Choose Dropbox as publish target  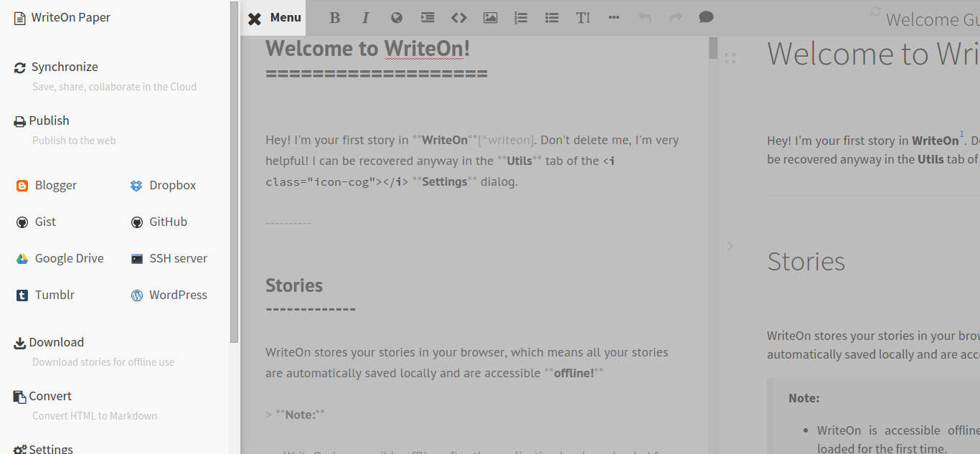(164, 185)
